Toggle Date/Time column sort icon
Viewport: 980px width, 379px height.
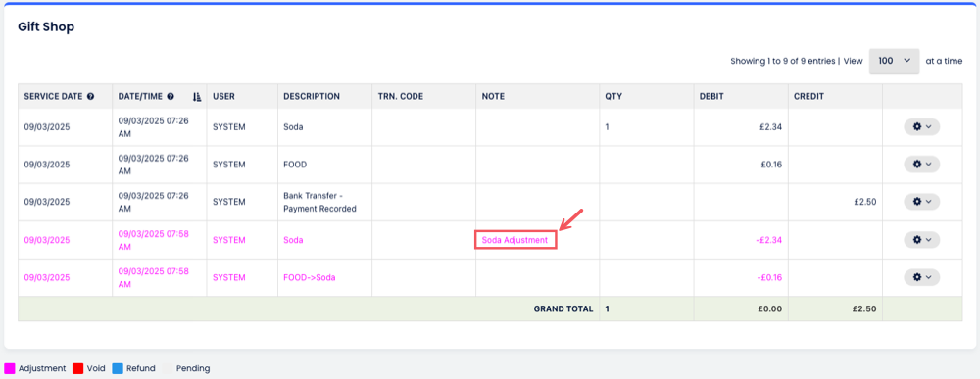[x=197, y=97]
